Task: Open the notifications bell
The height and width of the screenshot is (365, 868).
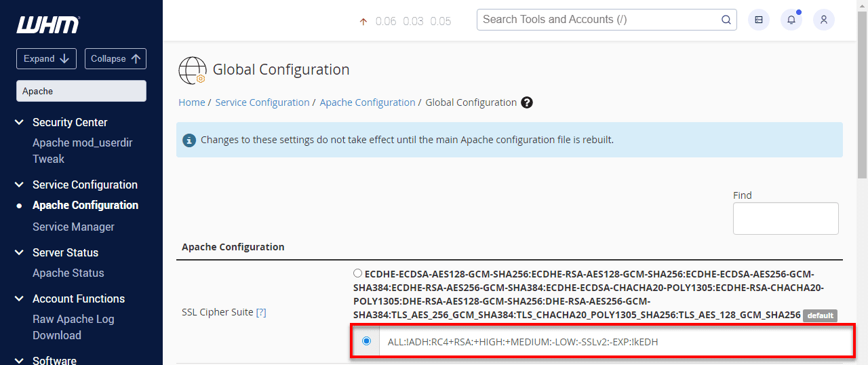Action: (x=791, y=20)
